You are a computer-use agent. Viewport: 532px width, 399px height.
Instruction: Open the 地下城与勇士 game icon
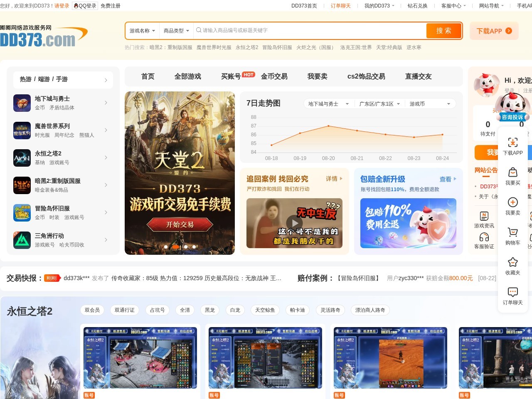click(x=22, y=103)
